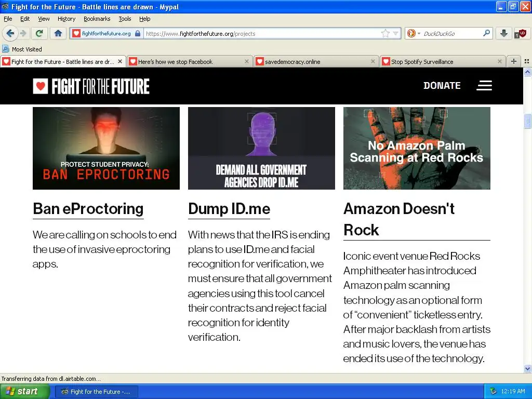The width and height of the screenshot is (532, 399).
Task: Go back with the Back arrow button
Action: 10,33
